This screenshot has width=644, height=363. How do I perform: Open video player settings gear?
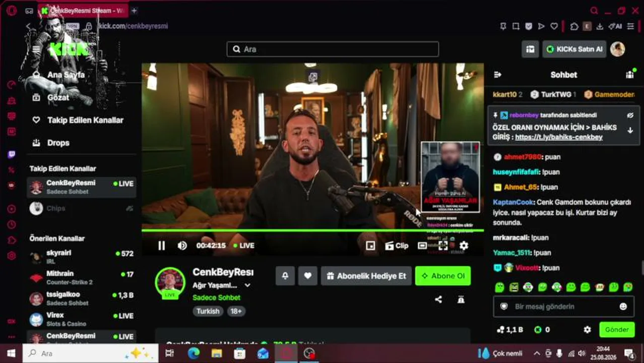(x=464, y=246)
